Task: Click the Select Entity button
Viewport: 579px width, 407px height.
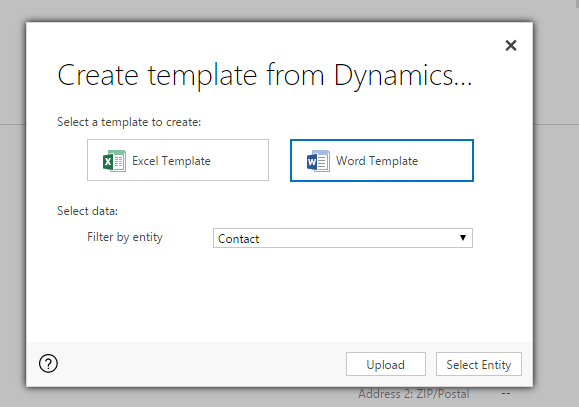Action: click(479, 364)
